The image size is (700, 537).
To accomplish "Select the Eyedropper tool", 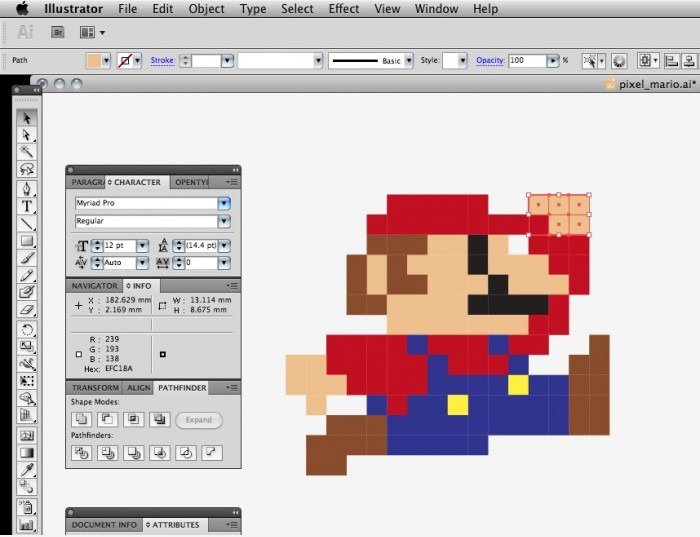I will tap(27, 469).
